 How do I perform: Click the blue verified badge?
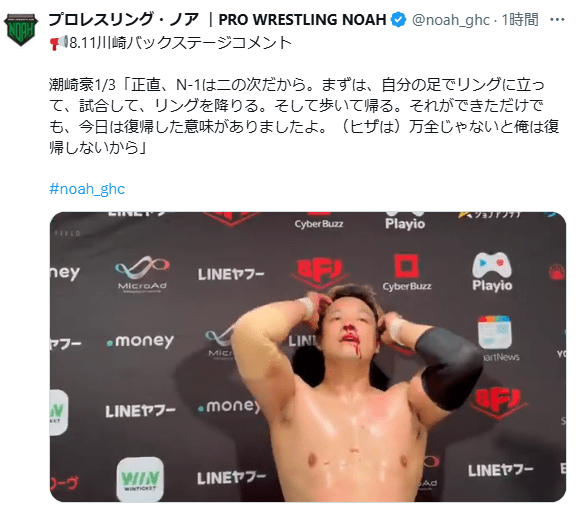pyautogui.click(x=399, y=19)
